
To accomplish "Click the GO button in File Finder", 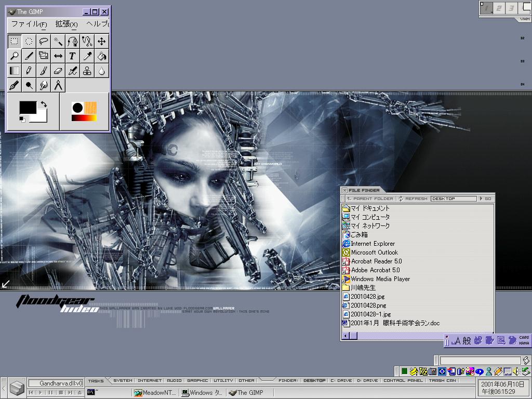I will tap(486, 199).
